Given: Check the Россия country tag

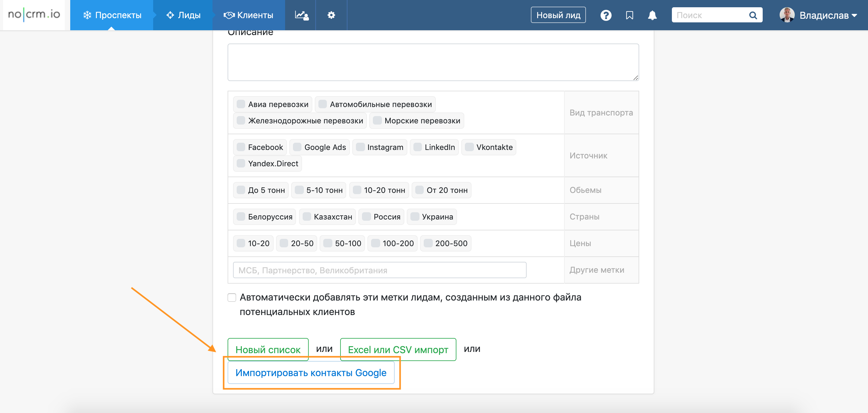Looking at the screenshot, I should coord(366,216).
